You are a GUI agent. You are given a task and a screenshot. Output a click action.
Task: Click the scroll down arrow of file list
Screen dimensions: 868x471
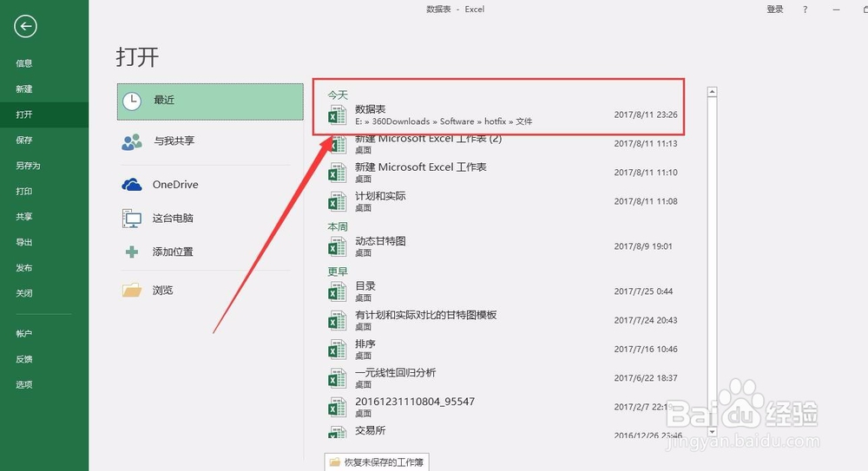(713, 432)
